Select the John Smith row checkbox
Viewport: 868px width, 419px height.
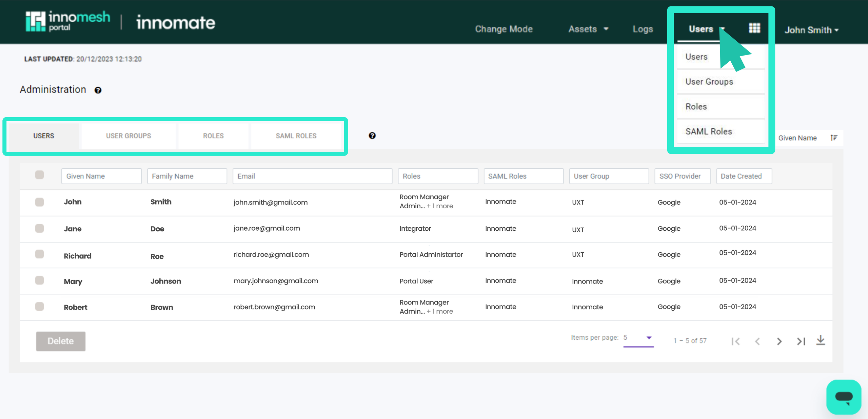click(x=40, y=202)
